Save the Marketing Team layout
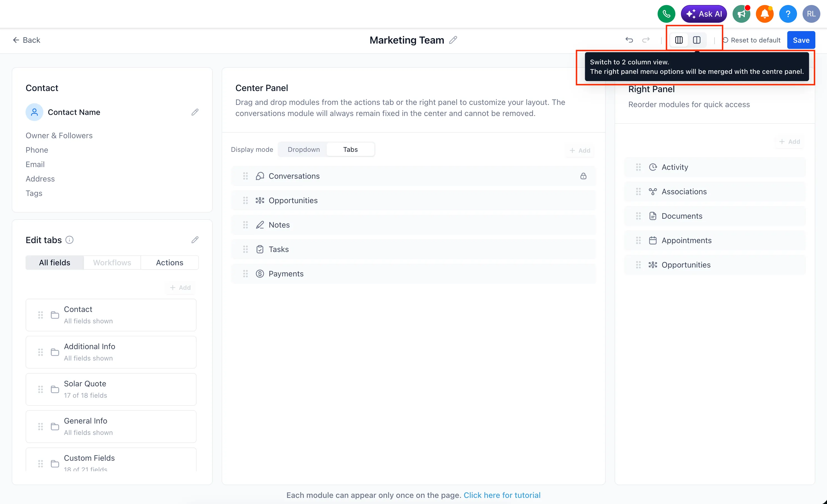This screenshot has height=504, width=827. [x=801, y=40]
